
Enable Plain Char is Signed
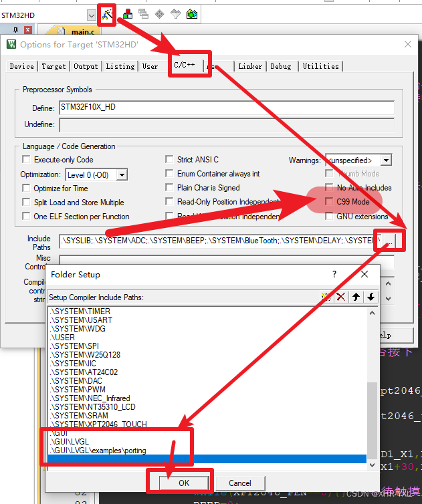169,187
